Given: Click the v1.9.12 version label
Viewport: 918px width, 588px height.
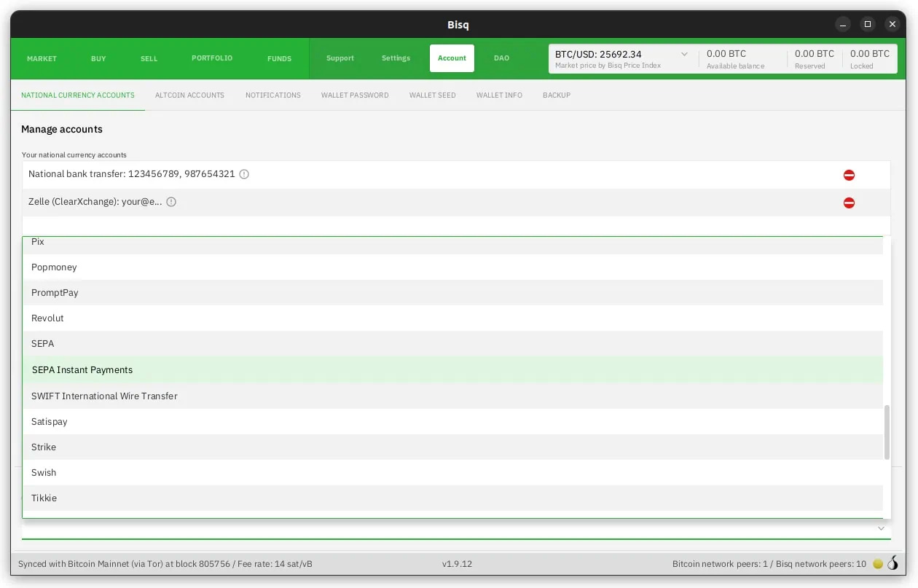Looking at the screenshot, I should pyautogui.click(x=458, y=564).
